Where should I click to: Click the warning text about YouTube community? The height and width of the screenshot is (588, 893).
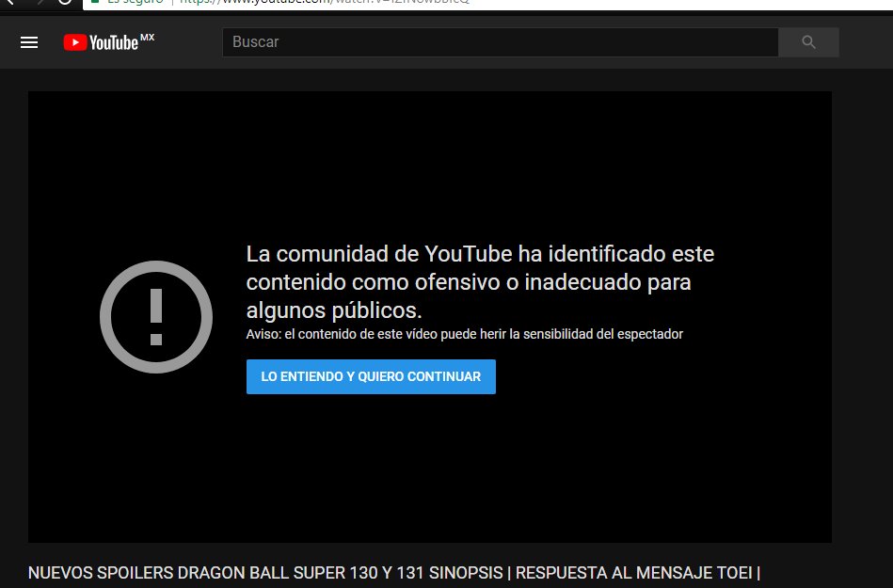click(480, 281)
